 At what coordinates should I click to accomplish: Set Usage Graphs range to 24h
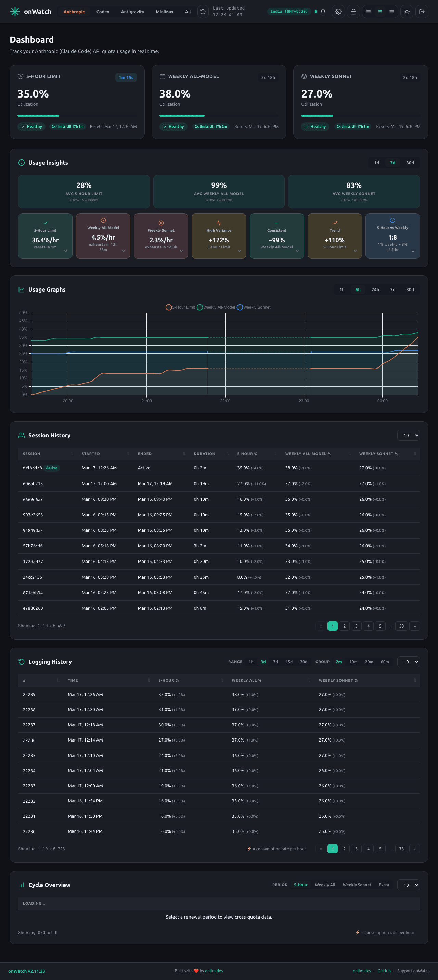pos(375,289)
